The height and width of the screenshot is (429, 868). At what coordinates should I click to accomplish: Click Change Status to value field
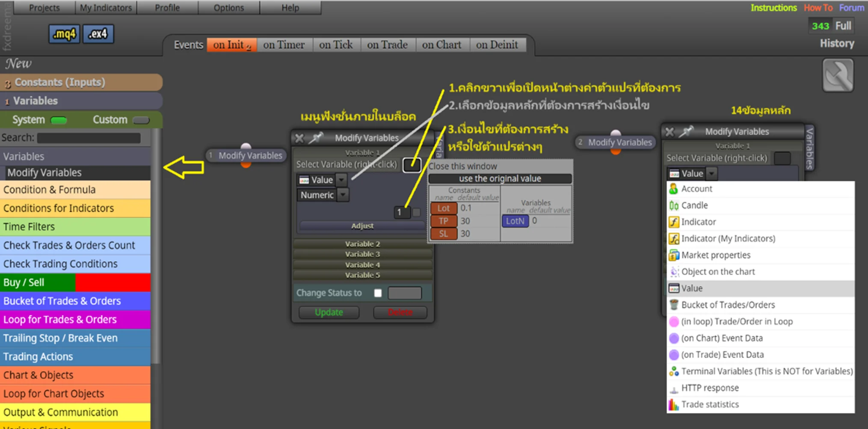pyautogui.click(x=405, y=293)
